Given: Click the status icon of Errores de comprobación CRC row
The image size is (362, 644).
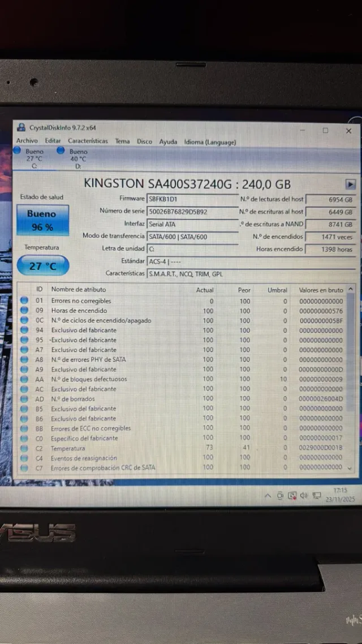Looking at the screenshot, I should click(x=24, y=468).
